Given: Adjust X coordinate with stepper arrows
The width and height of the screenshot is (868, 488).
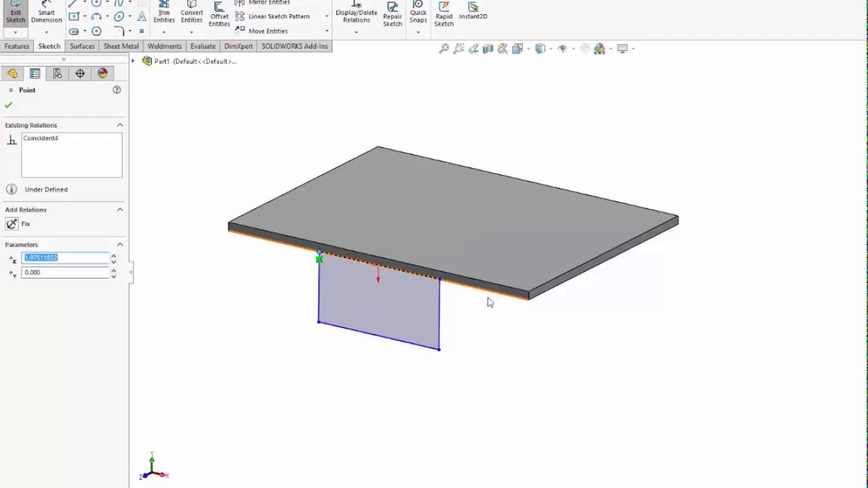Looking at the screenshot, I should [113, 258].
